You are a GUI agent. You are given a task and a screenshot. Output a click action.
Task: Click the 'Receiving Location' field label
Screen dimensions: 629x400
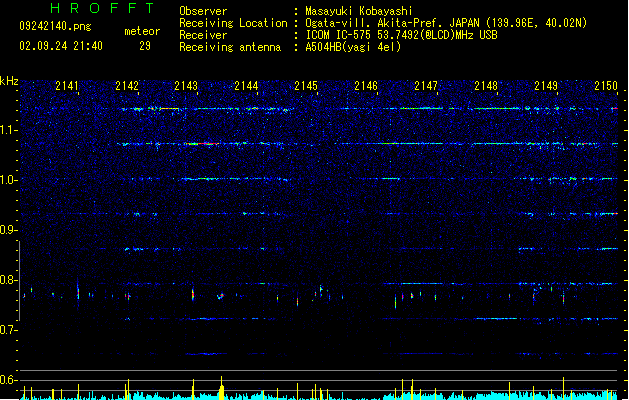(233, 23)
